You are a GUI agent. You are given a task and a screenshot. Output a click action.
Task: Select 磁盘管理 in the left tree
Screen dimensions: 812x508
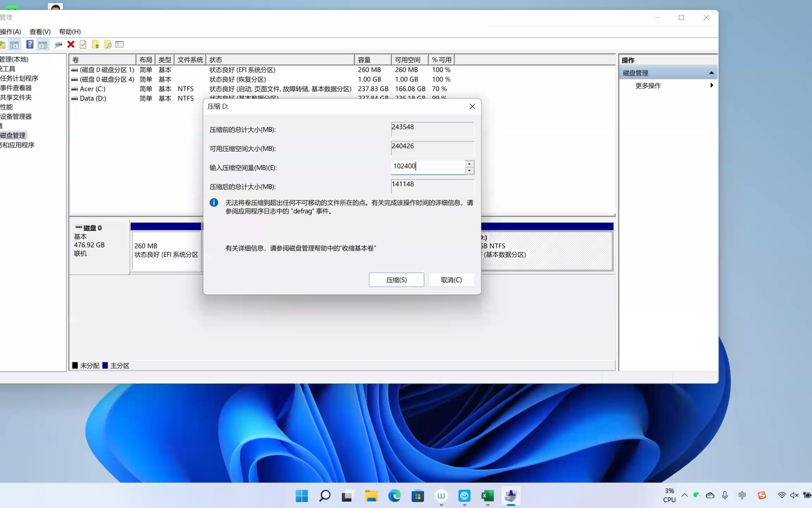click(13, 135)
